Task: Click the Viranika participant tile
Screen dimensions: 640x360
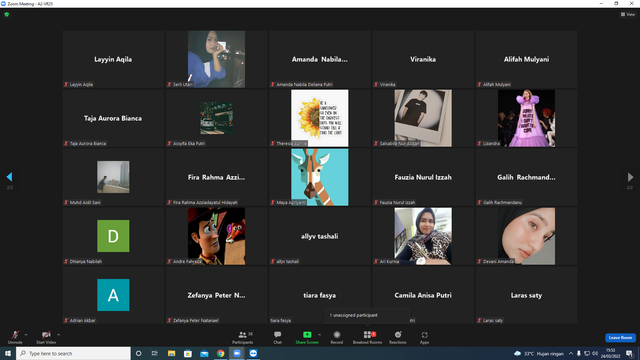Action: tap(423, 59)
